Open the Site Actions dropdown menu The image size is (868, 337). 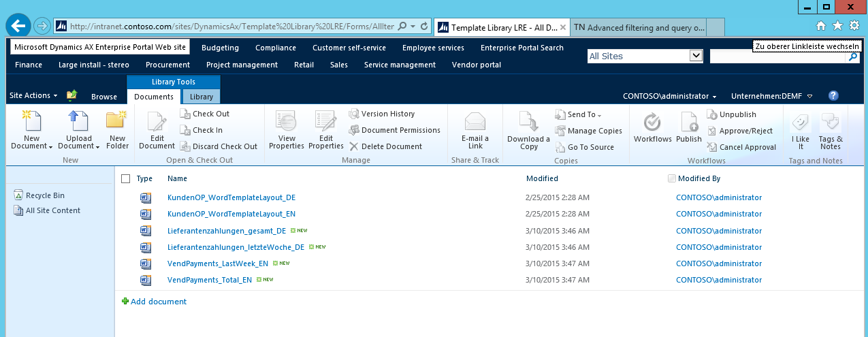33,96
